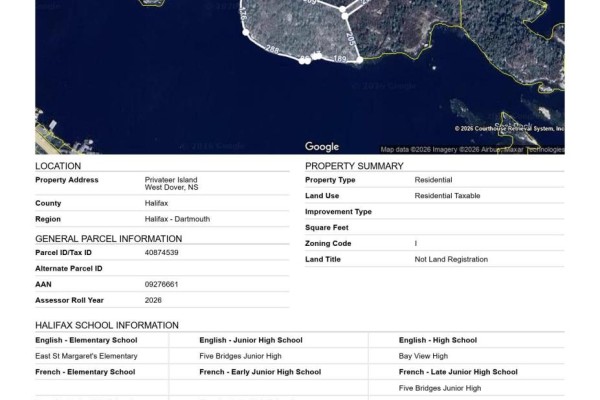
Task: Click 'French - Early Junior High School' header
Action: [260, 372]
